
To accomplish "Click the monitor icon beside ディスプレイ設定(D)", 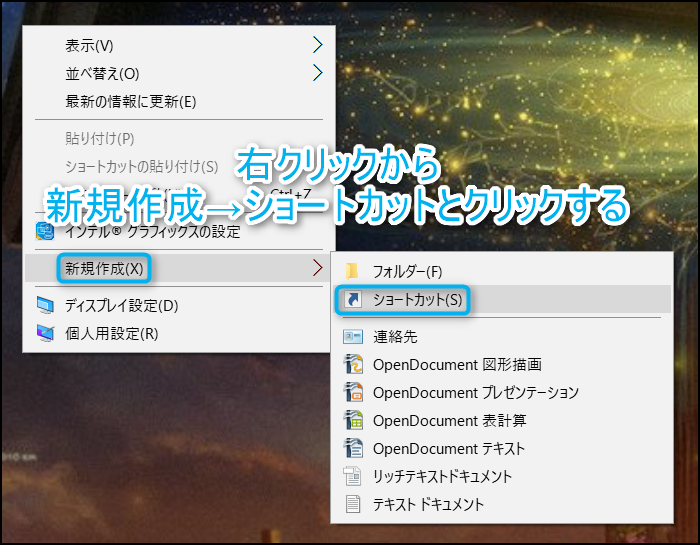I will coord(46,305).
